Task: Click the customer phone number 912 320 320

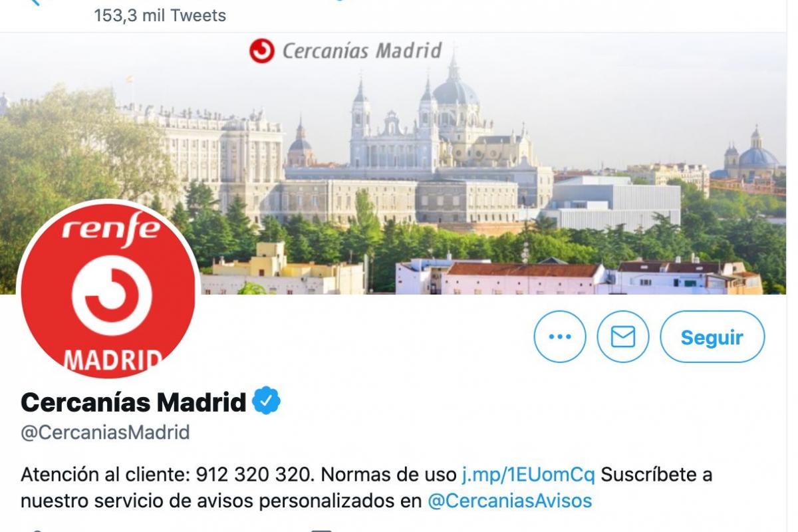Action: point(253,475)
